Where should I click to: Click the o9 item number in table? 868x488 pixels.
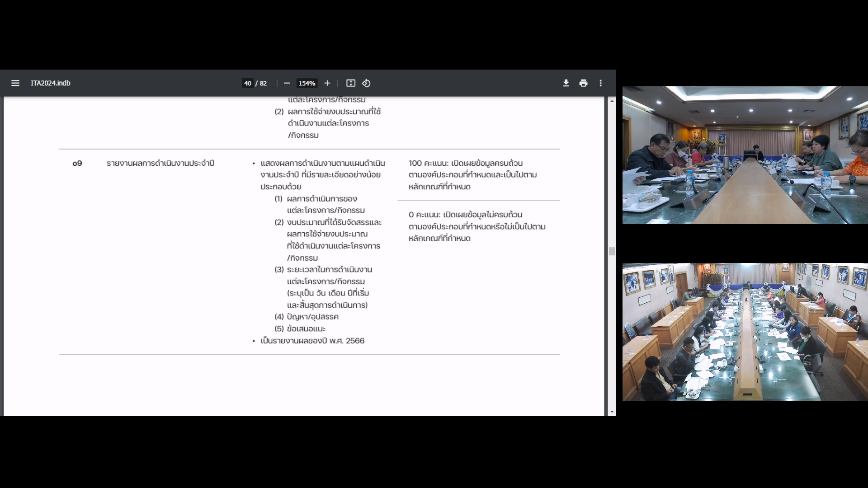(x=77, y=163)
